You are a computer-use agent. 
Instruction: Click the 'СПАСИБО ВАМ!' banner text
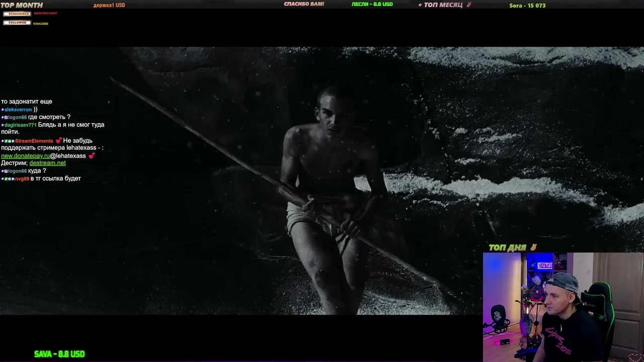[304, 4]
